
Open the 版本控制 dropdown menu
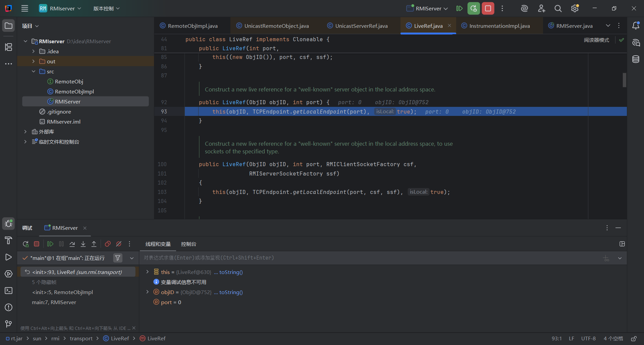(x=106, y=8)
